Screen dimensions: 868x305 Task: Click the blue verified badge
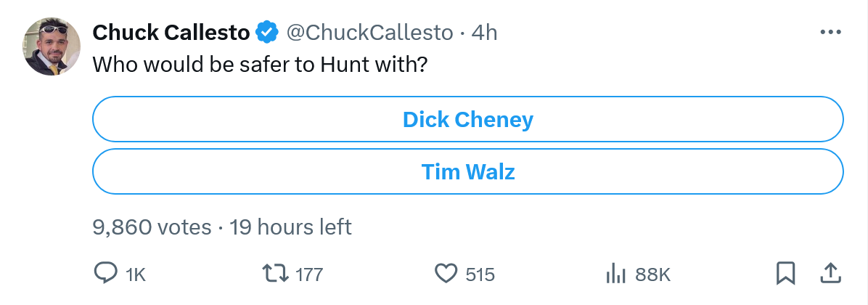pos(266,32)
